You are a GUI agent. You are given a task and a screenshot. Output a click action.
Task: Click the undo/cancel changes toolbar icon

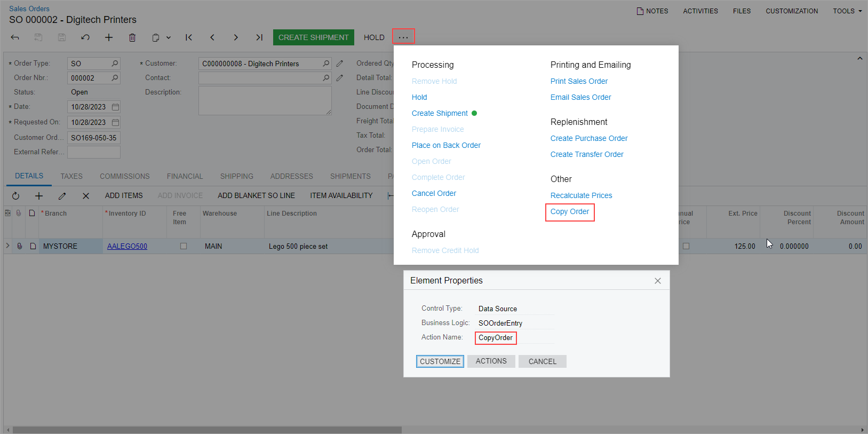[85, 37]
